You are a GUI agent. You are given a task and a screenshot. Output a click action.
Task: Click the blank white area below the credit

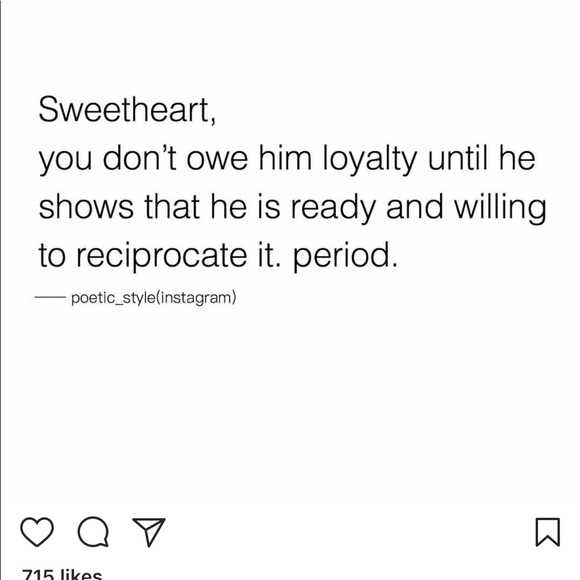click(290, 407)
